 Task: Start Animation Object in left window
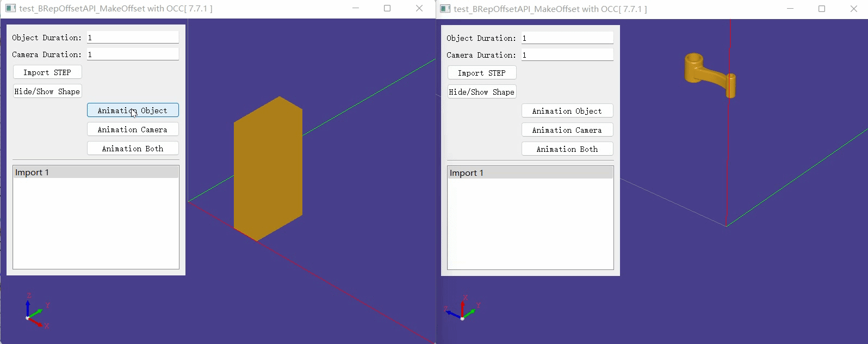pyautogui.click(x=133, y=110)
